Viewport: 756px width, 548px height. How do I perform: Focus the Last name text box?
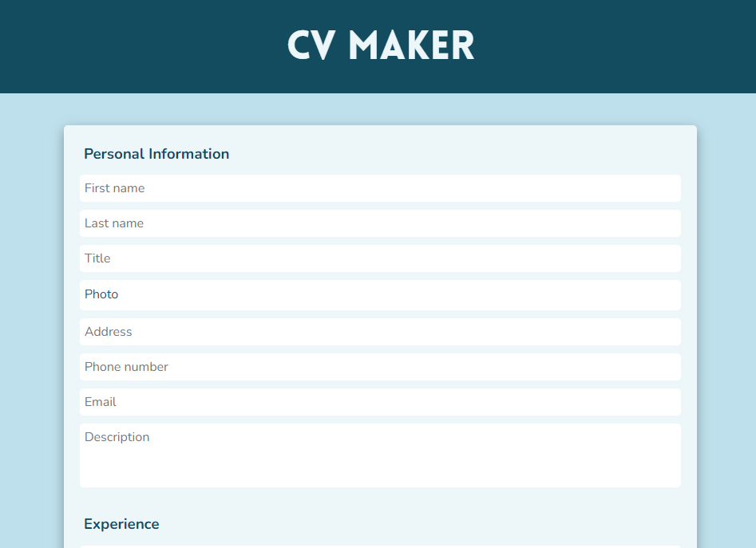(380, 223)
